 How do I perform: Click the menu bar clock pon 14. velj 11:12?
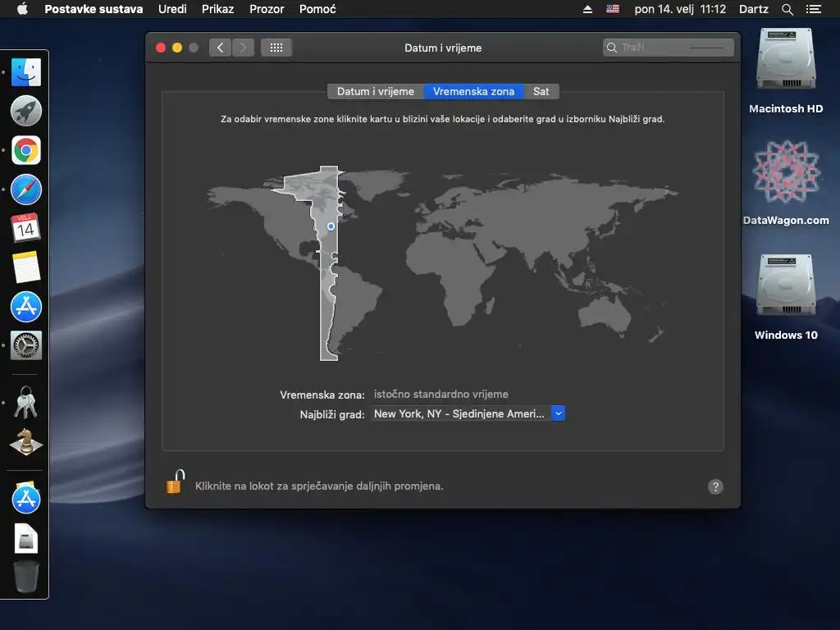680,9
